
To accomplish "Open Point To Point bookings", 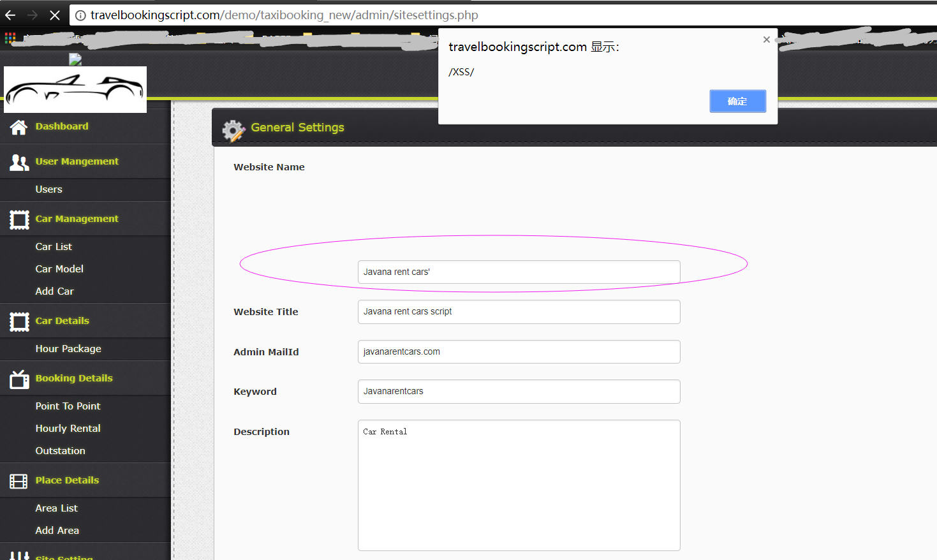I will click(68, 406).
